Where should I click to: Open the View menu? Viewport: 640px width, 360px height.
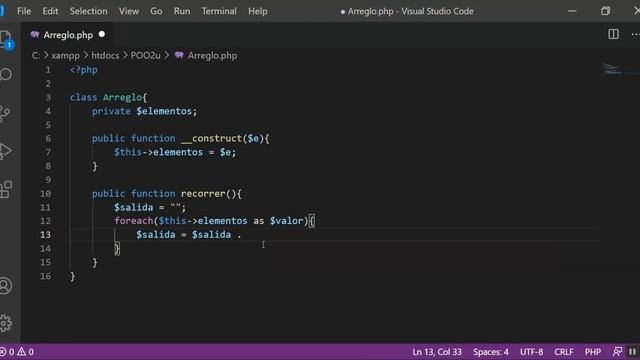click(x=129, y=11)
